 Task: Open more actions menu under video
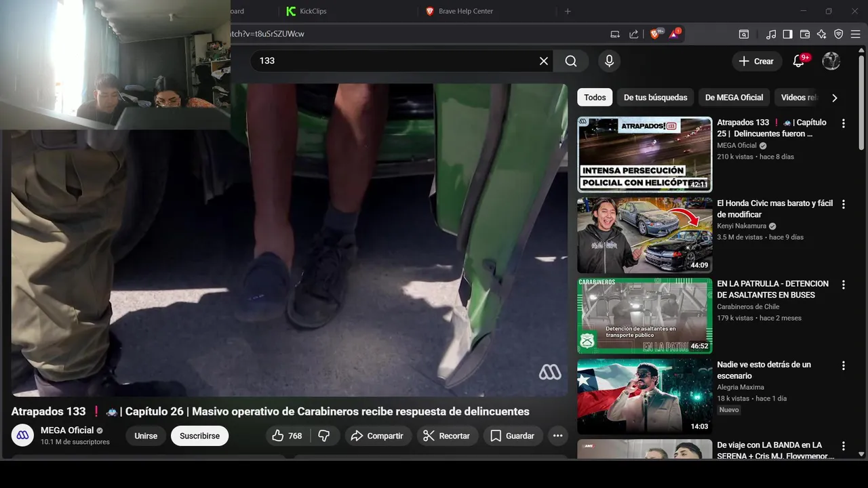(x=557, y=436)
